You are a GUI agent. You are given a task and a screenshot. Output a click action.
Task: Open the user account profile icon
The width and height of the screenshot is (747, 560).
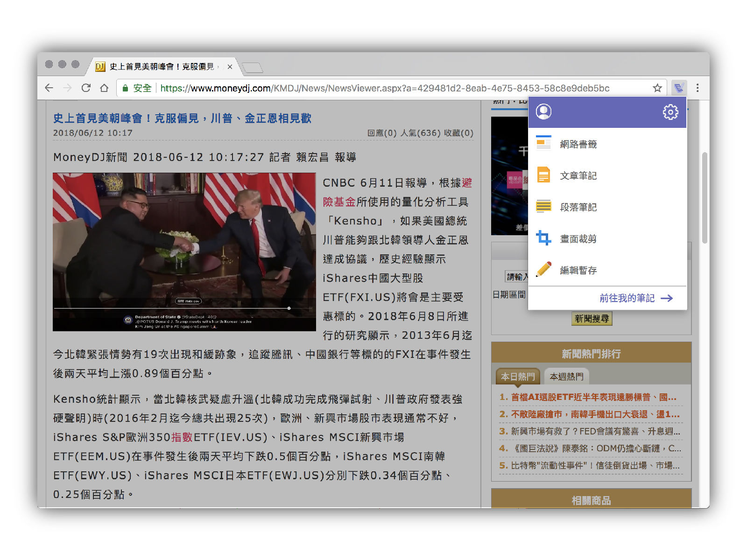pyautogui.click(x=543, y=112)
